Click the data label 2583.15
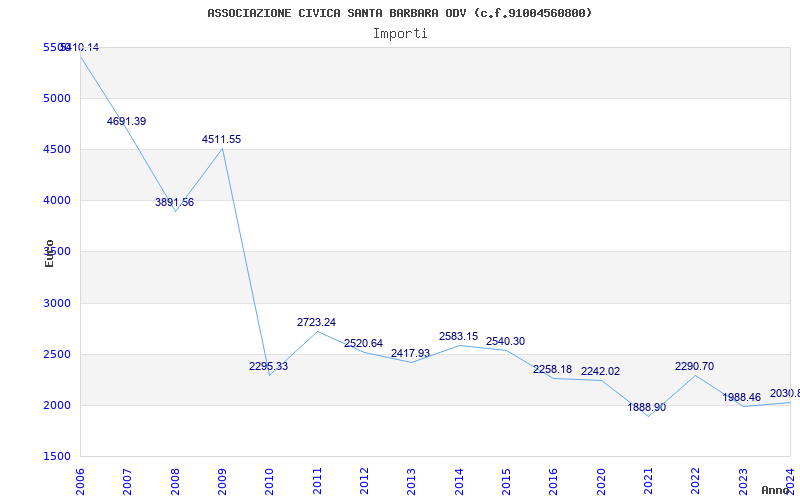This screenshot has height=500, width=800. [x=459, y=337]
